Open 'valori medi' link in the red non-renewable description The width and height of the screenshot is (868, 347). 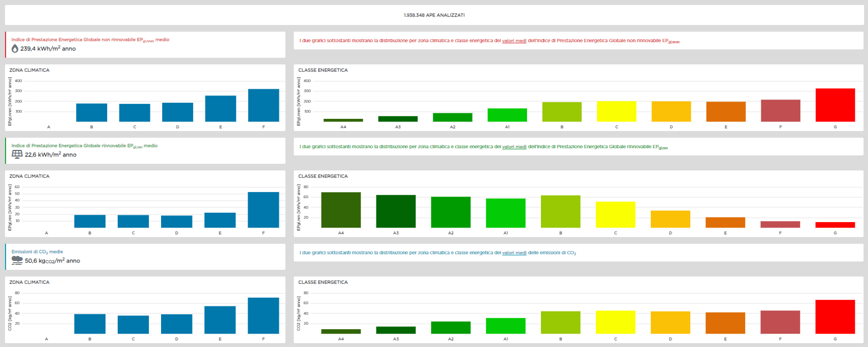(x=514, y=41)
